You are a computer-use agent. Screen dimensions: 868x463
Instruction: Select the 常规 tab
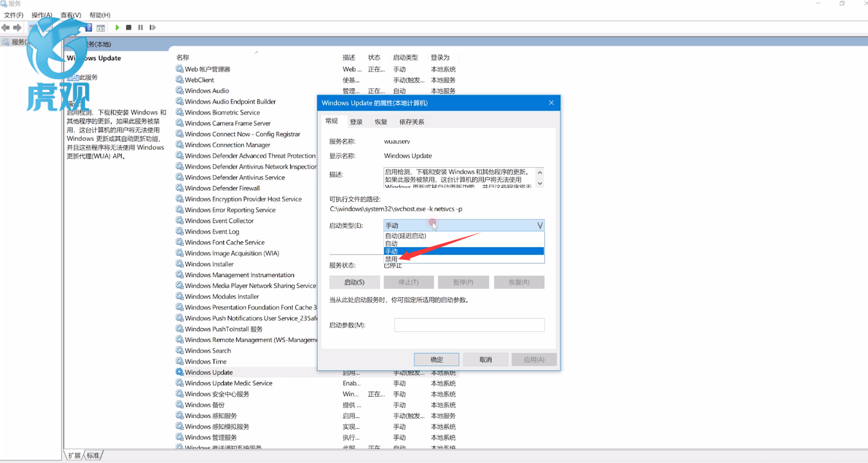[331, 121]
